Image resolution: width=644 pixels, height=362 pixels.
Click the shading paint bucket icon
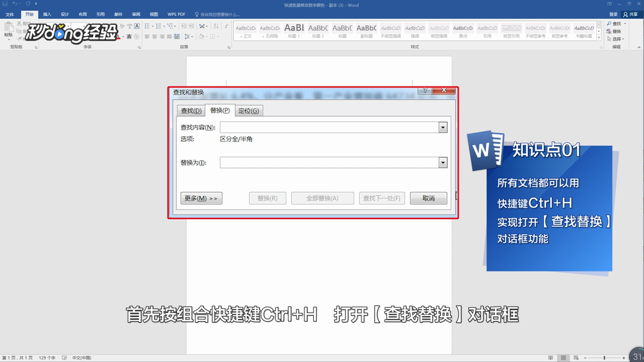tap(201, 36)
